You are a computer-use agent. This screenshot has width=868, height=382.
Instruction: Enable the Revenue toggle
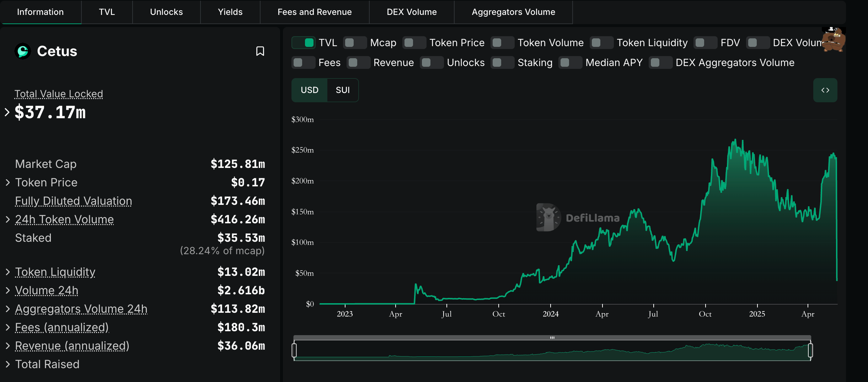pos(358,63)
